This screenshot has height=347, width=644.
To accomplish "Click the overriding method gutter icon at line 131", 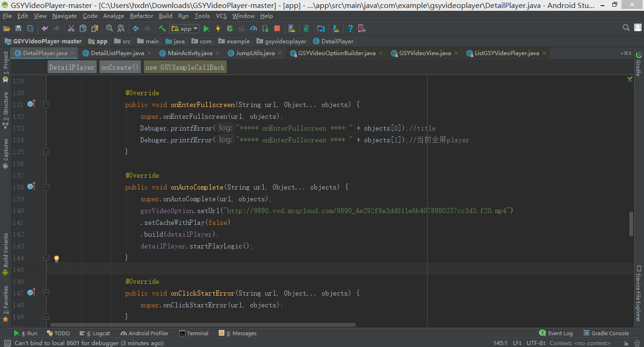I will [x=31, y=105].
